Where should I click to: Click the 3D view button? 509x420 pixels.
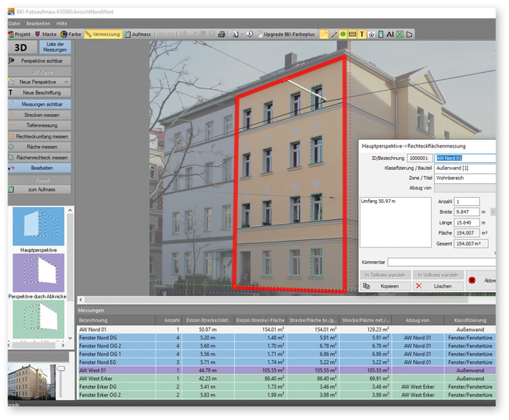coord(21,48)
